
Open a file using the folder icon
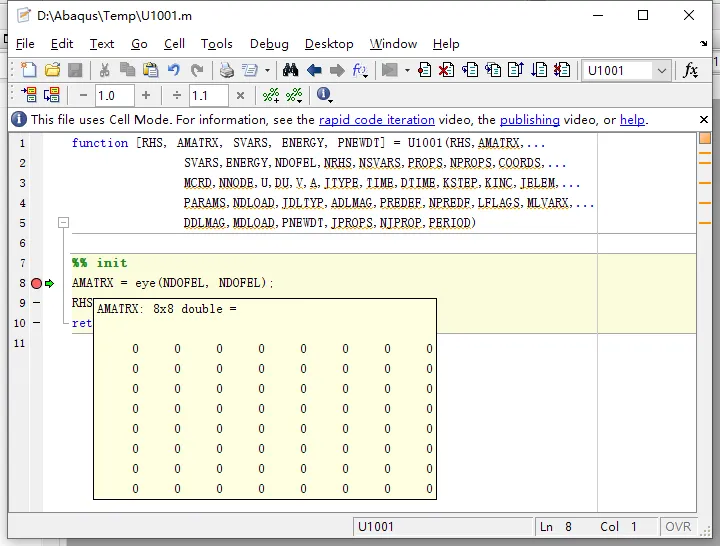point(52,70)
